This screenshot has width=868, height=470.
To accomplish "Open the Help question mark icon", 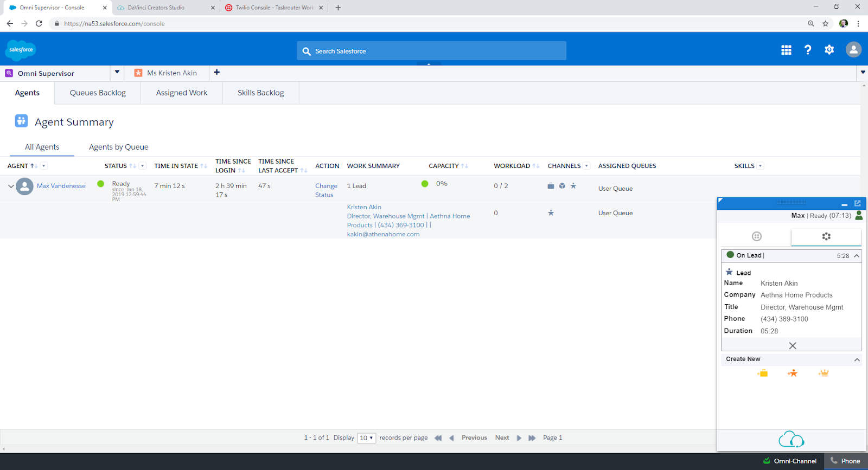I will pyautogui.click(x=808, y=50).
